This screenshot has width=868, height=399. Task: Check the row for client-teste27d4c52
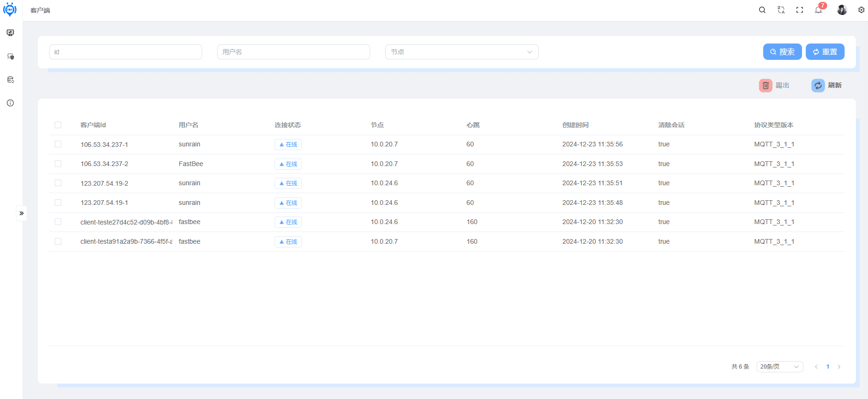tap(58, 222)
